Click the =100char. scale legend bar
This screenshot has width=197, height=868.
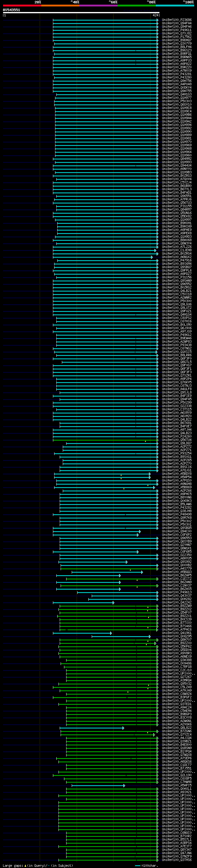coord(137,865)
